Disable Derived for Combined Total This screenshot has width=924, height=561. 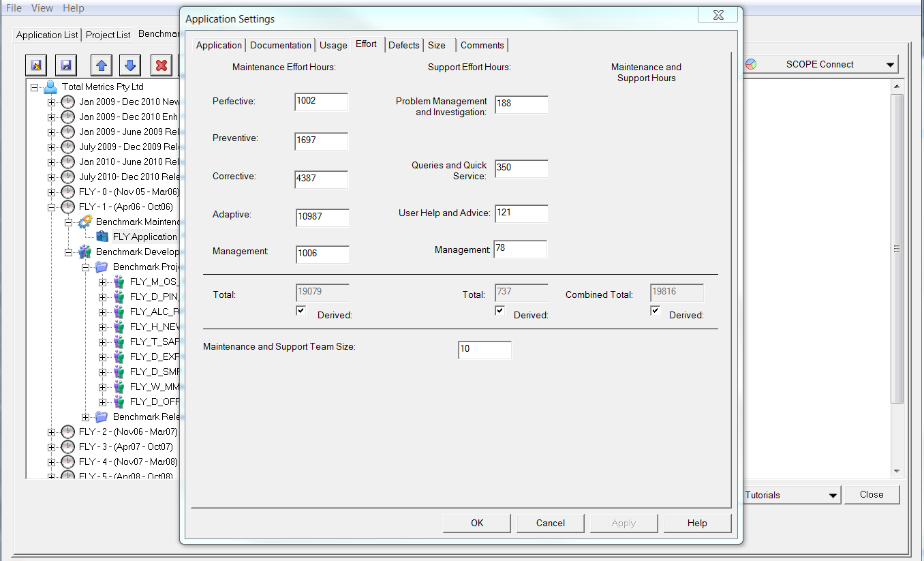click(x=655, y=310)
